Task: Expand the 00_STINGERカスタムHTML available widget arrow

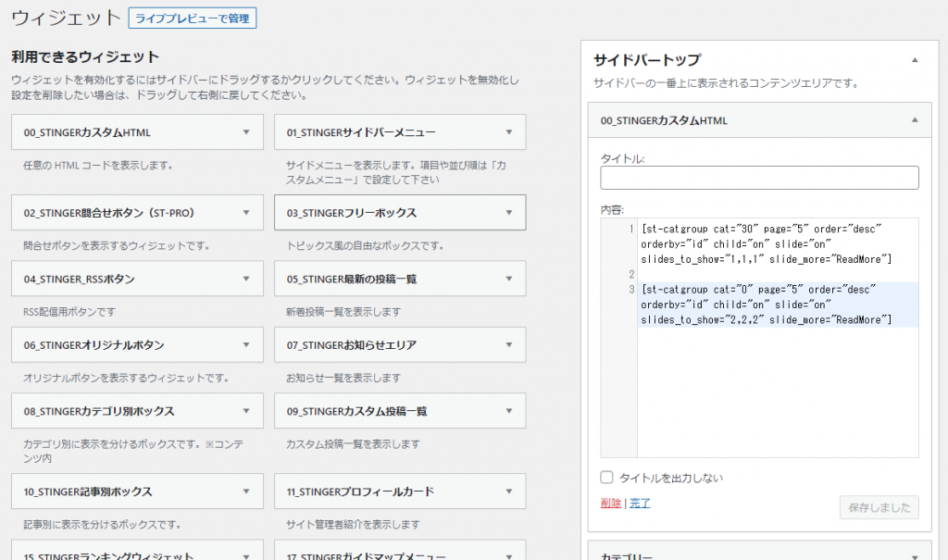Action: coord(245,132)
